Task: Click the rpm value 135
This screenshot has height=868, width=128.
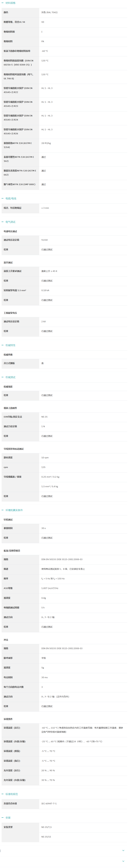Action: pos(43,467)
